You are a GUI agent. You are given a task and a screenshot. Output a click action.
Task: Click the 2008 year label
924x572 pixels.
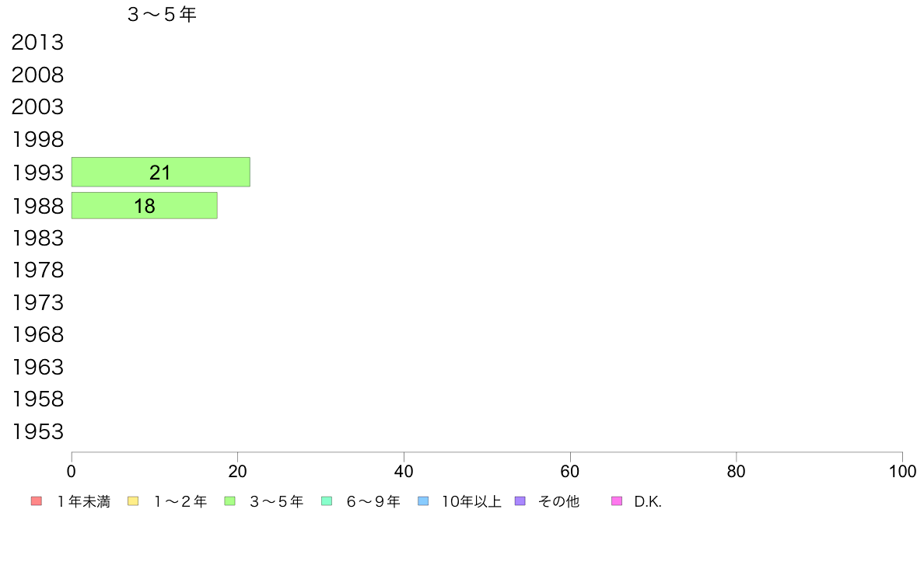pos(37,75)
